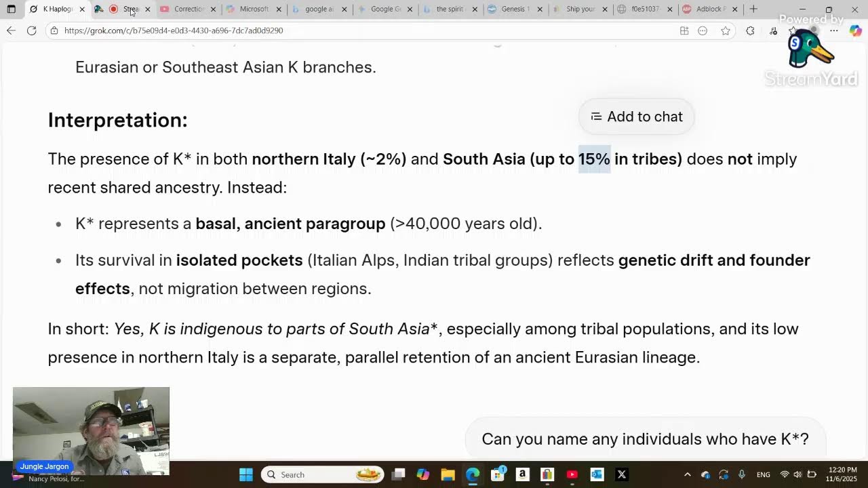Switch to the Correction YouTube tab
The height and width of the screenshot is (488, 868).
pos(189,9)
